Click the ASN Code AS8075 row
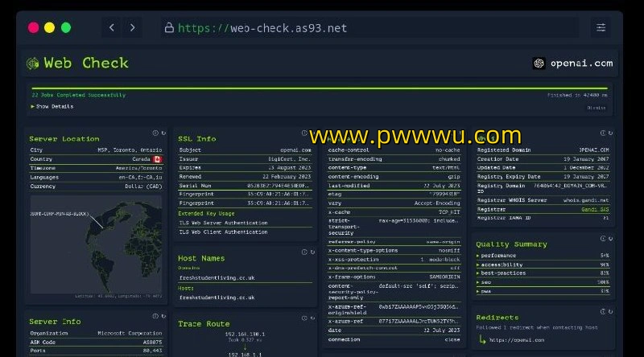This screenshot has height=357, width=644. tap(96, 342)
